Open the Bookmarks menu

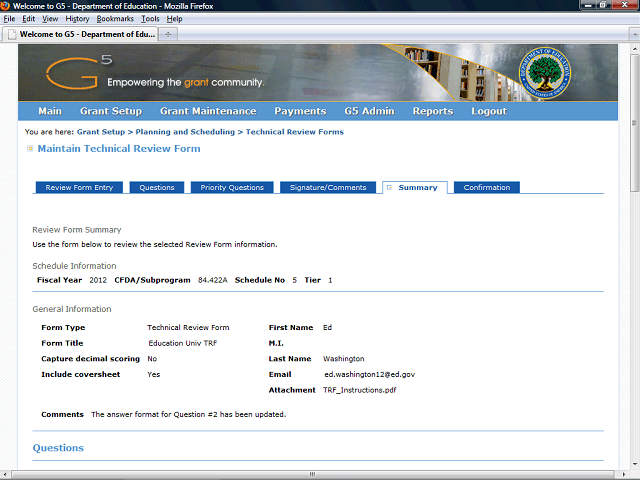pos(115,19)
